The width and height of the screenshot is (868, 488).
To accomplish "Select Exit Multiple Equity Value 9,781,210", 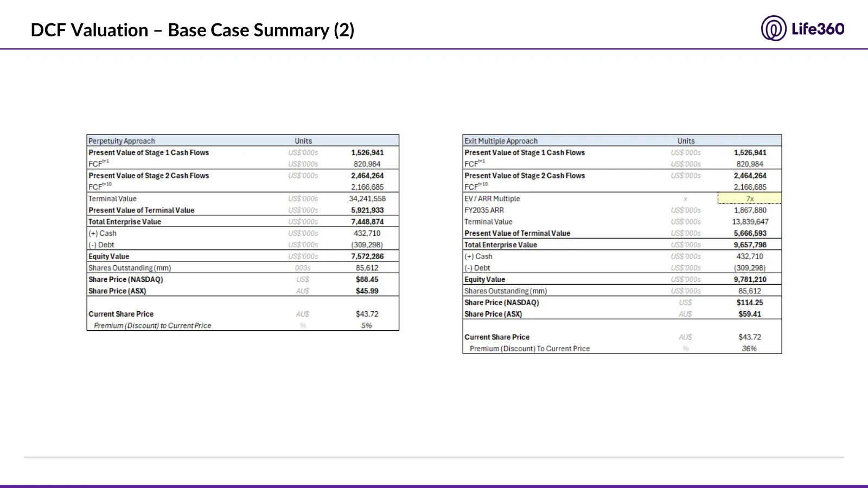I will coord(750,279).
